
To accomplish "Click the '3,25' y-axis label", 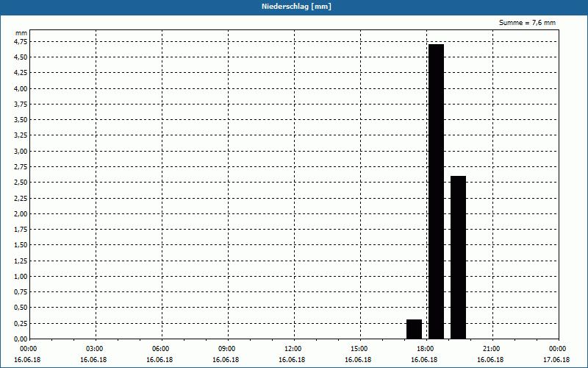I will pos(21,135).
